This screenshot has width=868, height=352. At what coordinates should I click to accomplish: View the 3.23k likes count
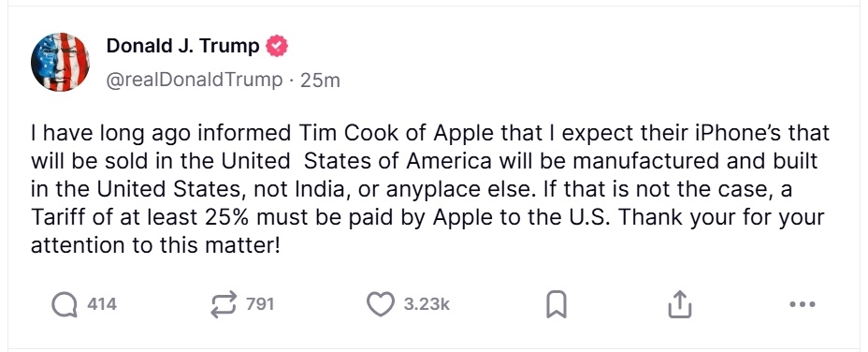point(427,304)
